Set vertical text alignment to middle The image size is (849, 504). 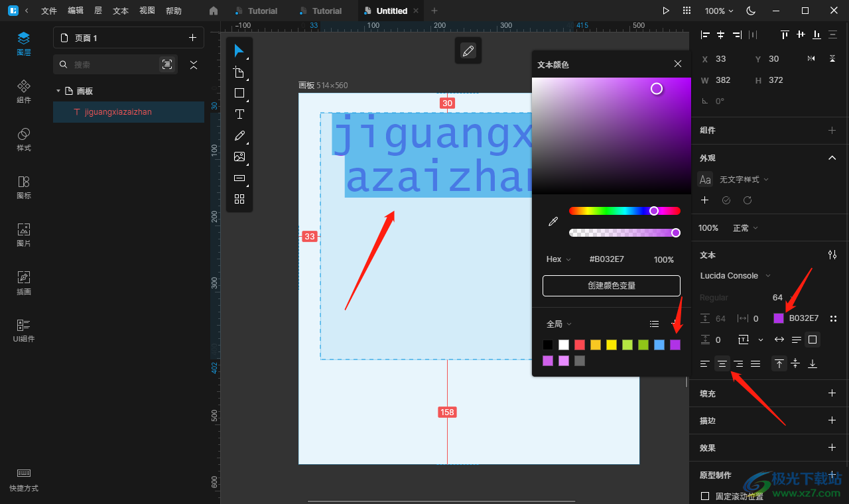[x=795, y=363]
